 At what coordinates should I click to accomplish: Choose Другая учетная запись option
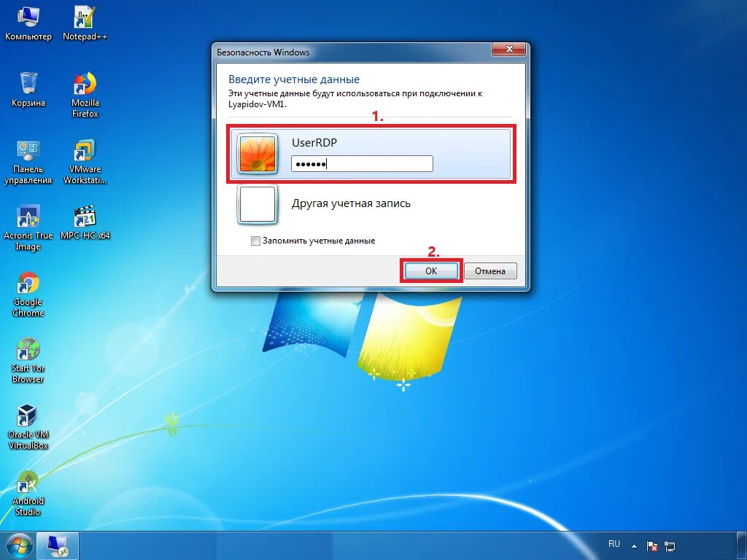click(x=351, y=203)
